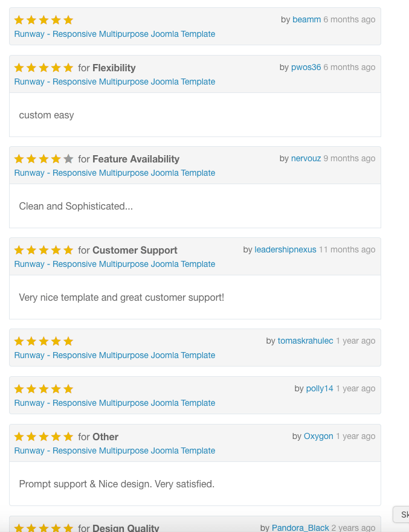This screenshot has width=409, height=532.
Task: Go to Oxygon's profile
Action: click(318, 436)
